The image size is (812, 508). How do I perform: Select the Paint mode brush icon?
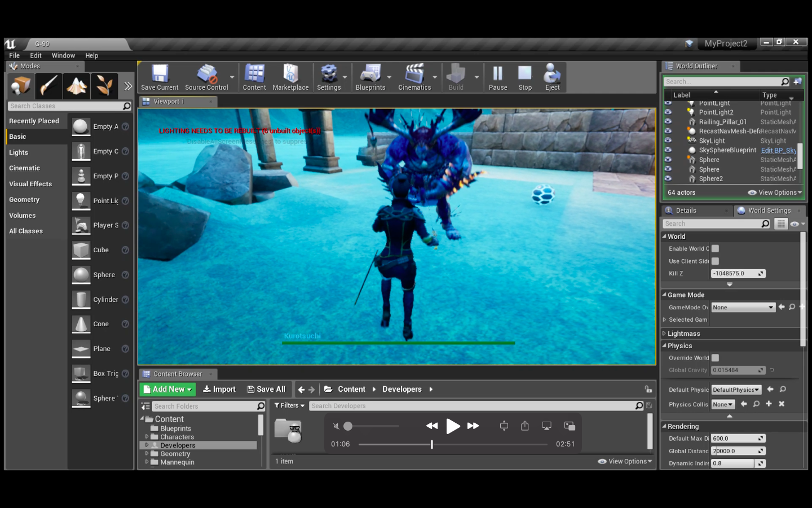click(48, 86)
